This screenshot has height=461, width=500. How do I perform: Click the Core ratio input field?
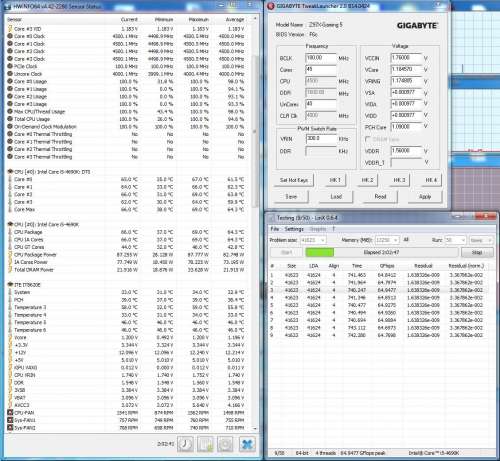pos(321,70)
